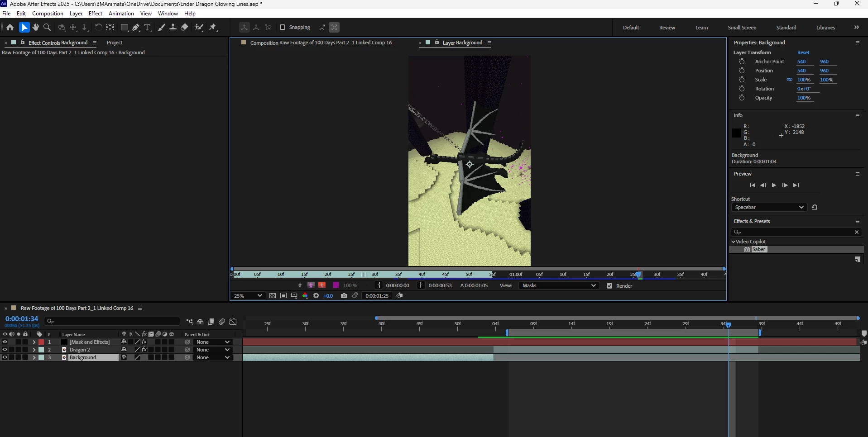Jump to the first frame
This screenshot has height=437, width=868.
[x=752, y=185]
